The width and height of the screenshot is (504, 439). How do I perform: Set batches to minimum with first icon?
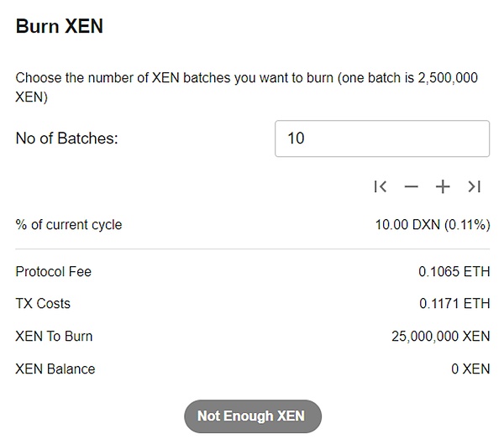click(381, 186)
